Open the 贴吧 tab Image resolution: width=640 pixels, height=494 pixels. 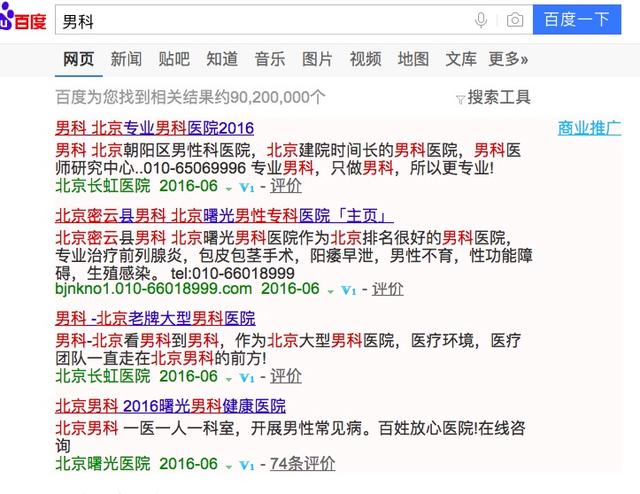tap(174, 59)
